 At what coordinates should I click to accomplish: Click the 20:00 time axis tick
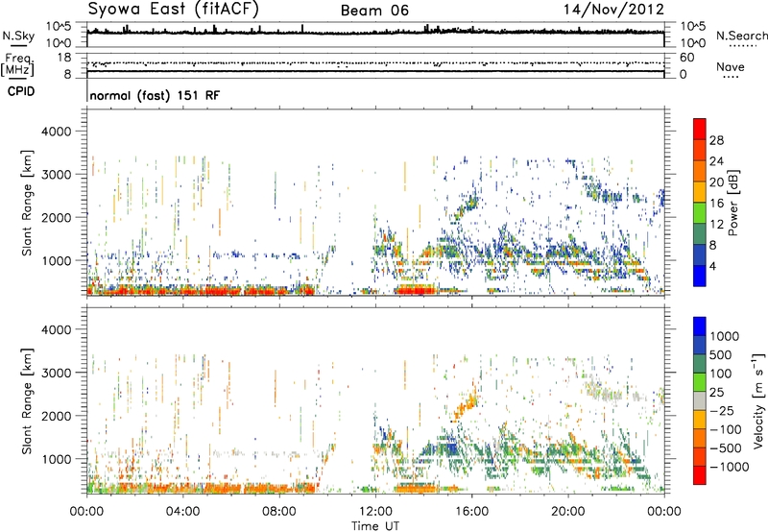pos(567,511)
